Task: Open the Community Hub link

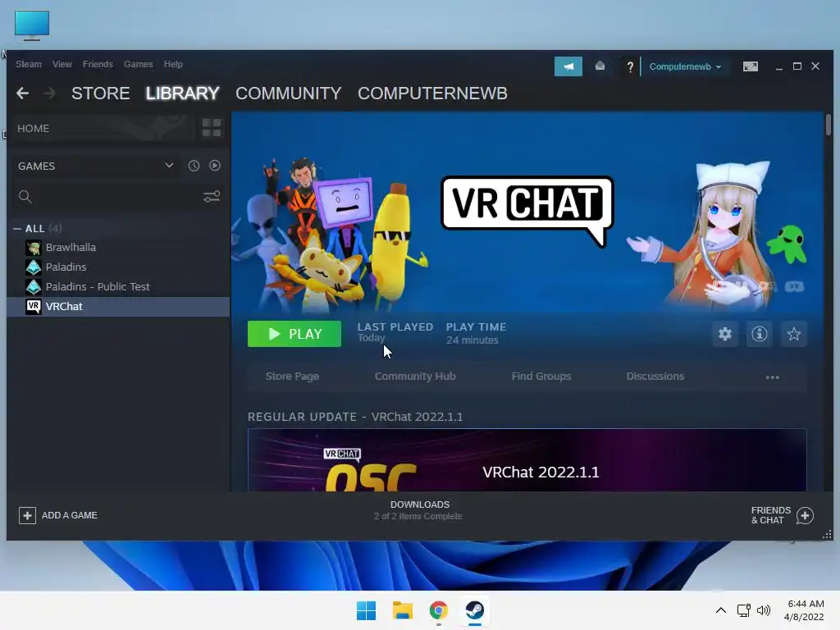Action: coord(415,376)
